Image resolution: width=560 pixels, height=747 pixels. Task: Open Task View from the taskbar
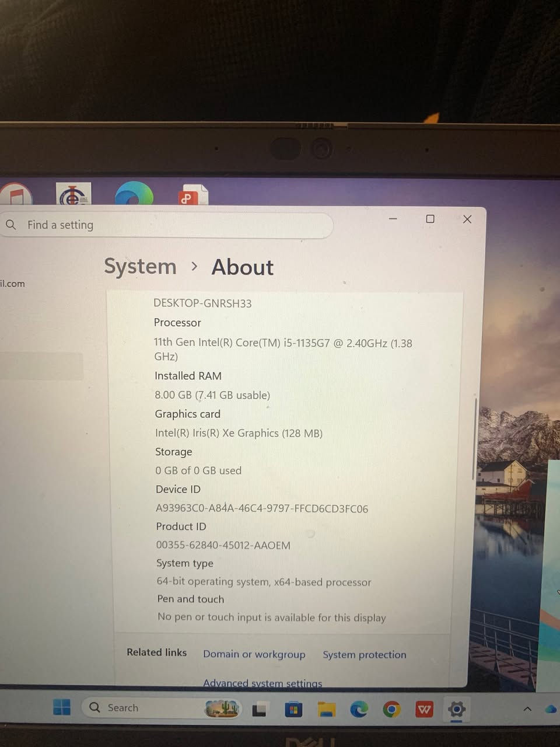[x=259, y=709]
